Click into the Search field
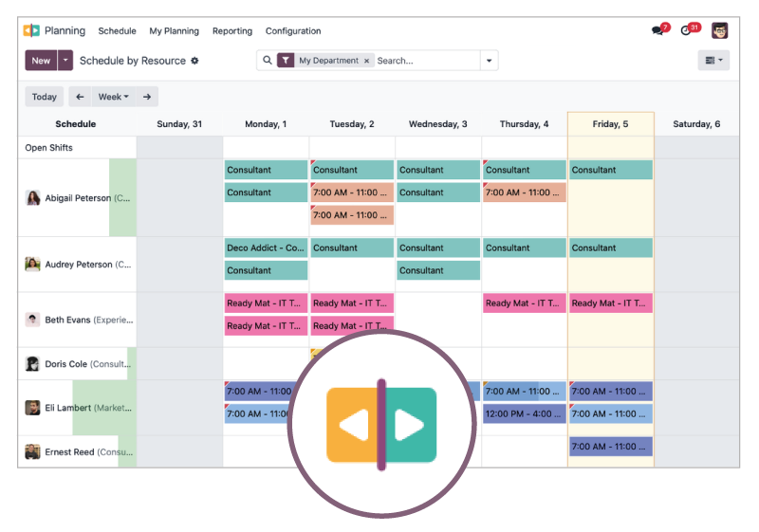Viewport: 759px width, 532px height. coord(428,61)
